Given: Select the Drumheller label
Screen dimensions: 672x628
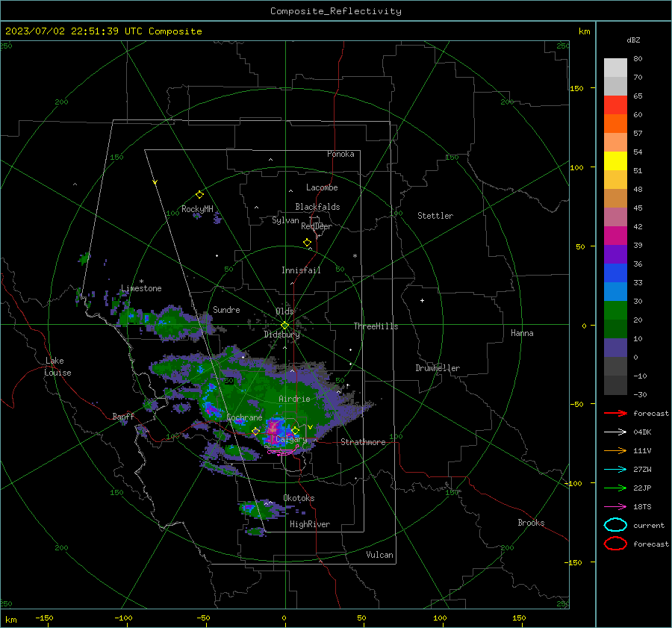Looking at the screenshot, I should [x=438, y=368].
